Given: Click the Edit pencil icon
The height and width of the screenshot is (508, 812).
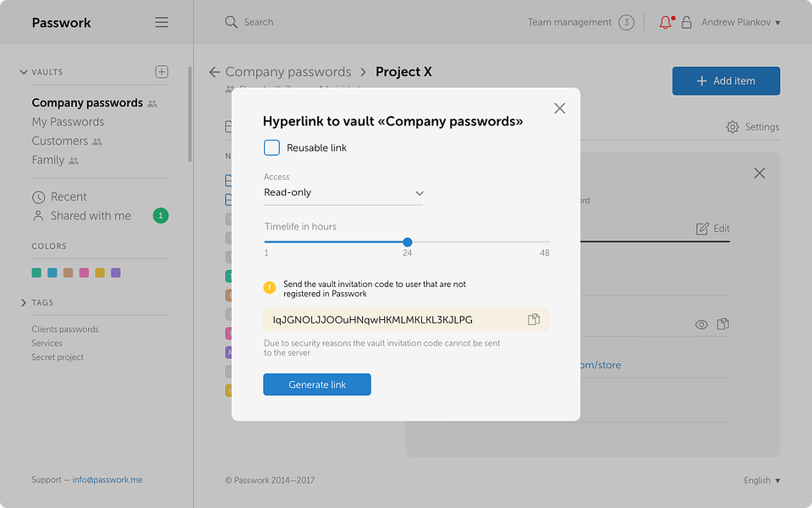Looking at the screenshot, I should [702, 229].
